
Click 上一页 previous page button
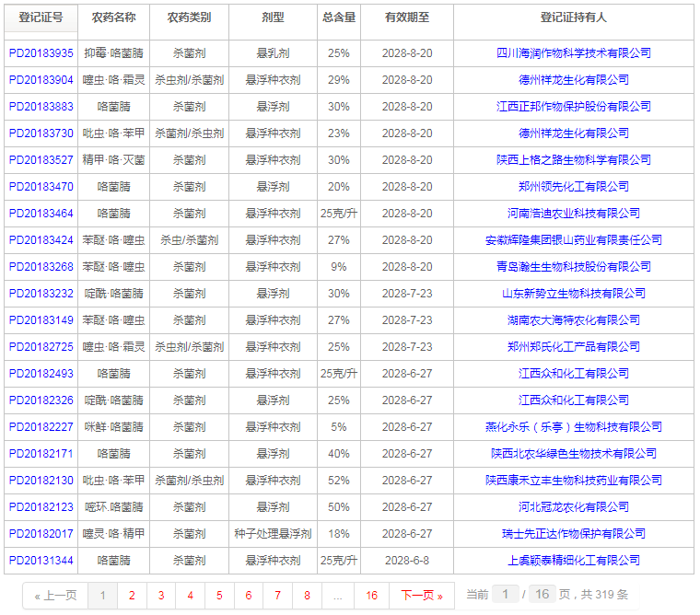pos(56,596)
